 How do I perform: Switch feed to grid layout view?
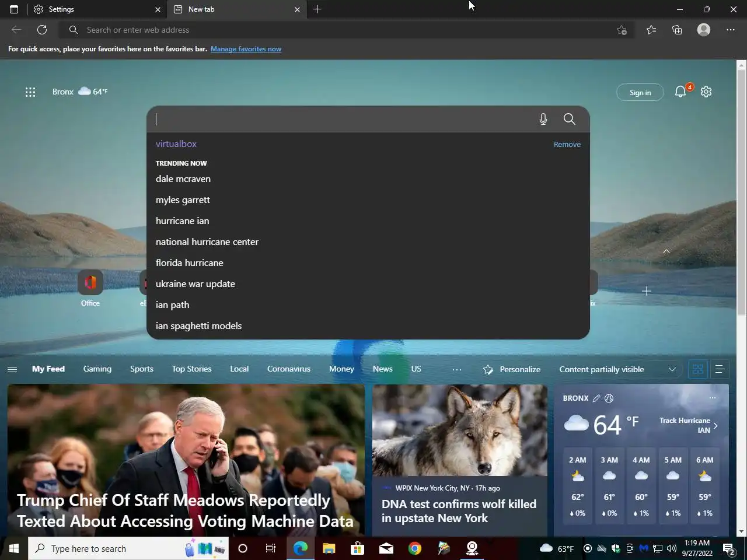[698, 369]
